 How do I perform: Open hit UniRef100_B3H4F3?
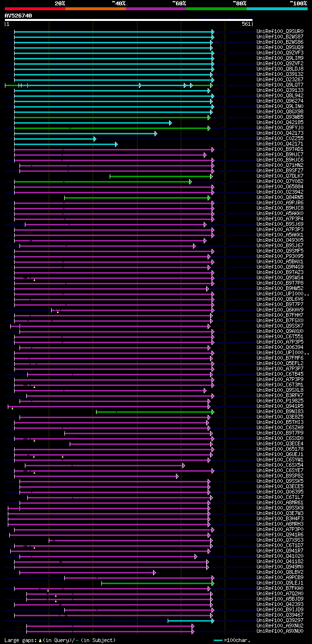pyautogui.click(x=280, y=519)
